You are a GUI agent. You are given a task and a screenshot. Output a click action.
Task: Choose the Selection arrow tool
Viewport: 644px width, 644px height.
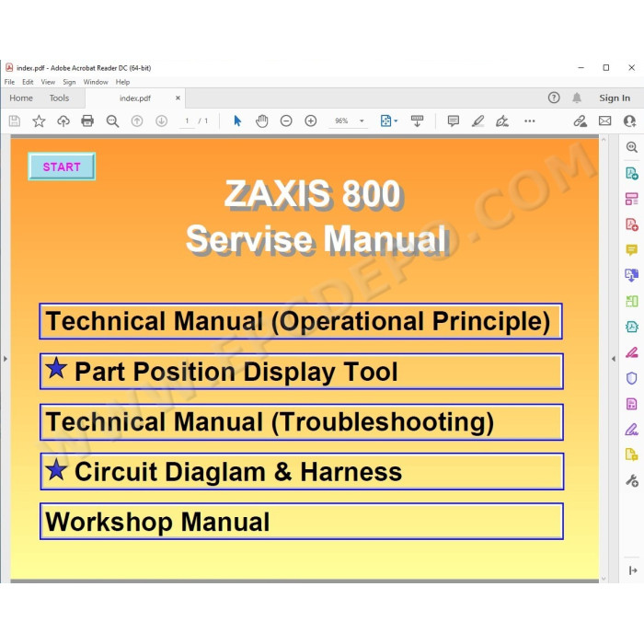point(237,121)
